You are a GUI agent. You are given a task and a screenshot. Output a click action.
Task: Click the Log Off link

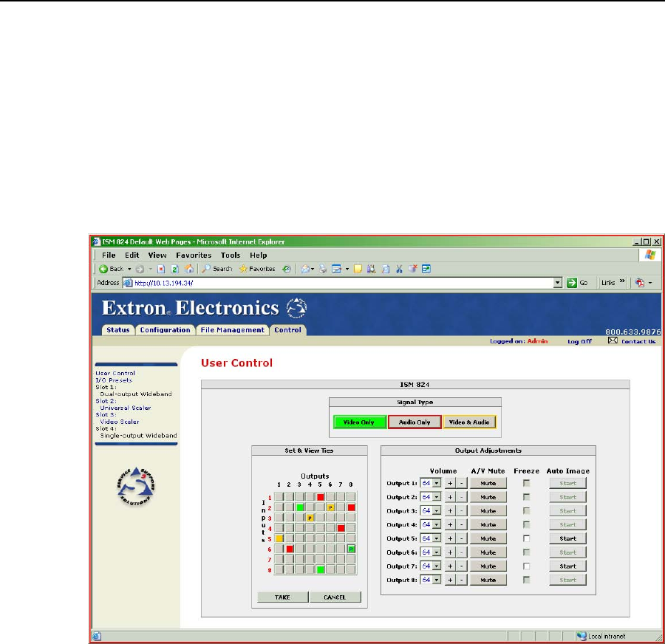tap(579, 341)
